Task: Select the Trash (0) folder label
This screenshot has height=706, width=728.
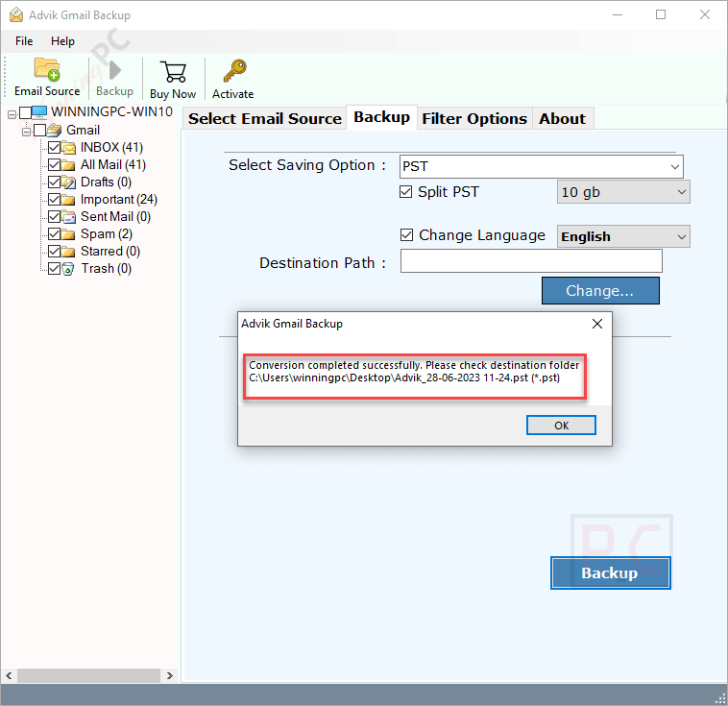Action: pyautogui.click(x=107, y=269)
